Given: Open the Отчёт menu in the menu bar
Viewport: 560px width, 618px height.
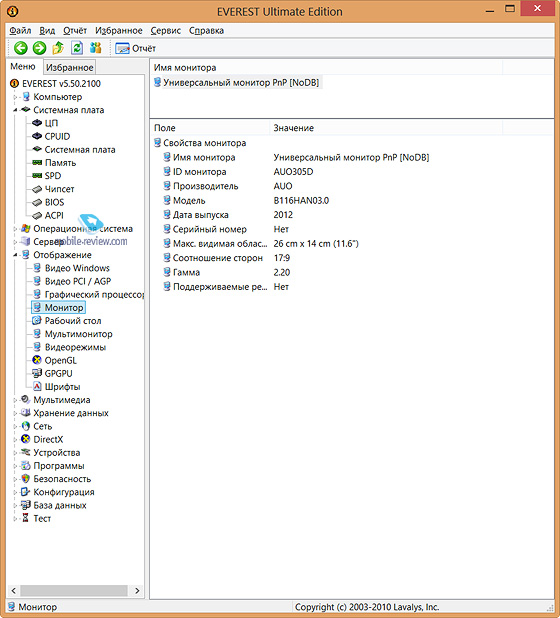Looking at the screenshot, I should [75, 31].
